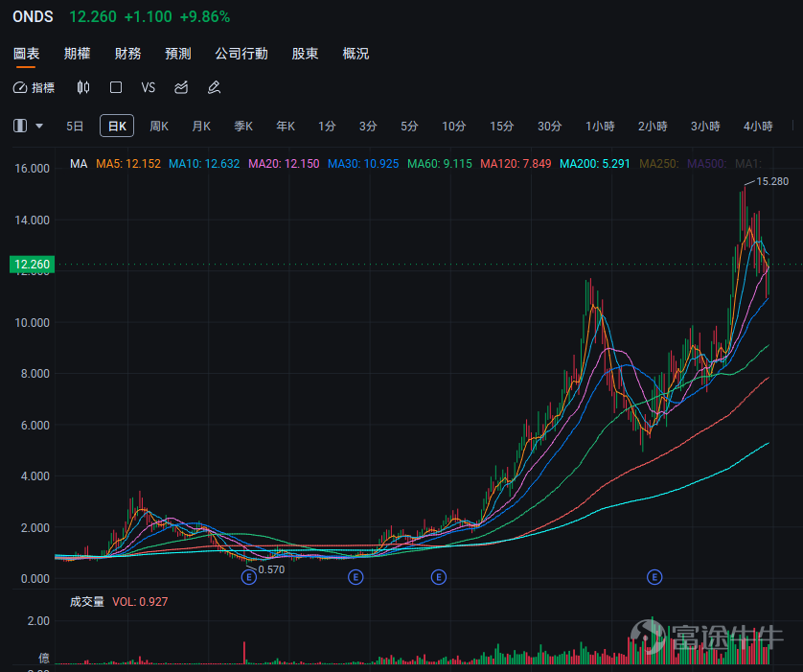Image resolution: width=803 pixels, height=672 pixels.
Task: Open VS compare stocks tool
Action: click(x=148, y=87)
